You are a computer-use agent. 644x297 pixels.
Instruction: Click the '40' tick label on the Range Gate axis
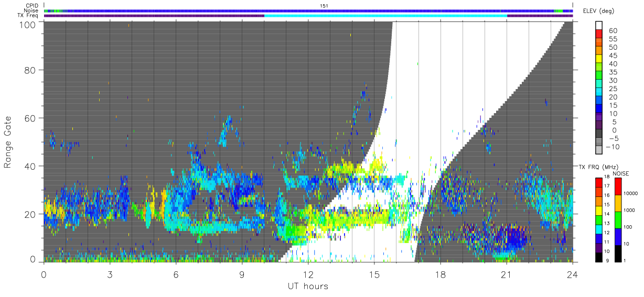(x=30, y=166)
